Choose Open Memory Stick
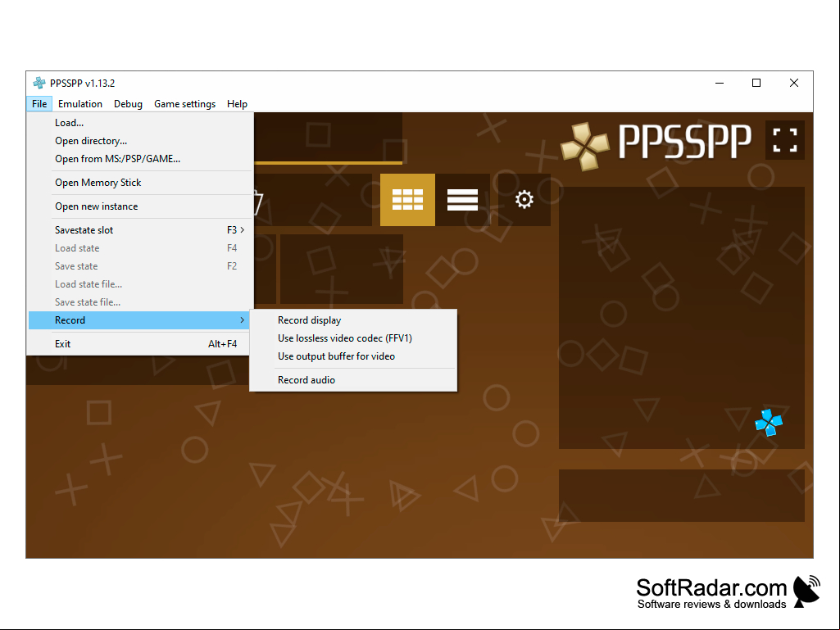 (x=140, y=183)
